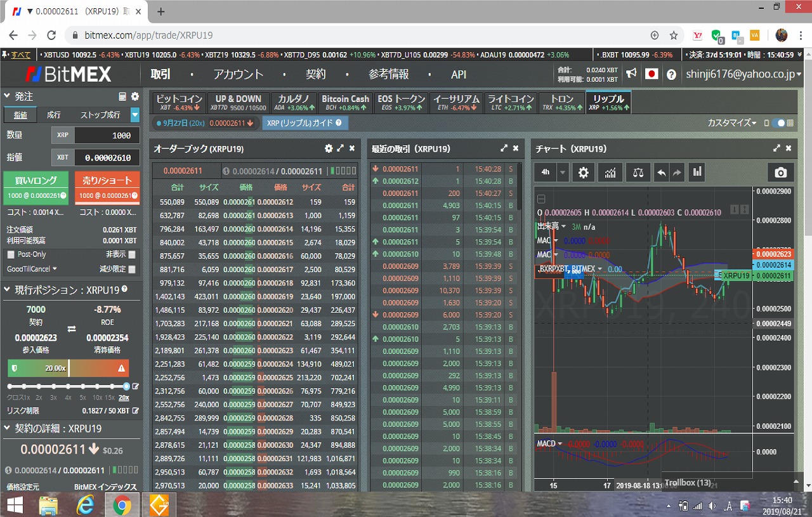The width and height of the screenshot is (812, 517).
Task: Click the compare scales icon in chart
Action: point(638,173)
